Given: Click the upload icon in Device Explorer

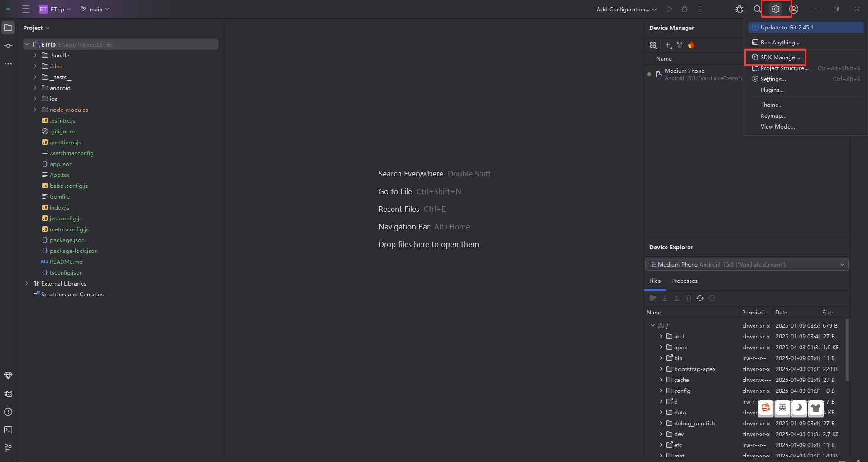Looking at the screenshot, I should 676,298.
